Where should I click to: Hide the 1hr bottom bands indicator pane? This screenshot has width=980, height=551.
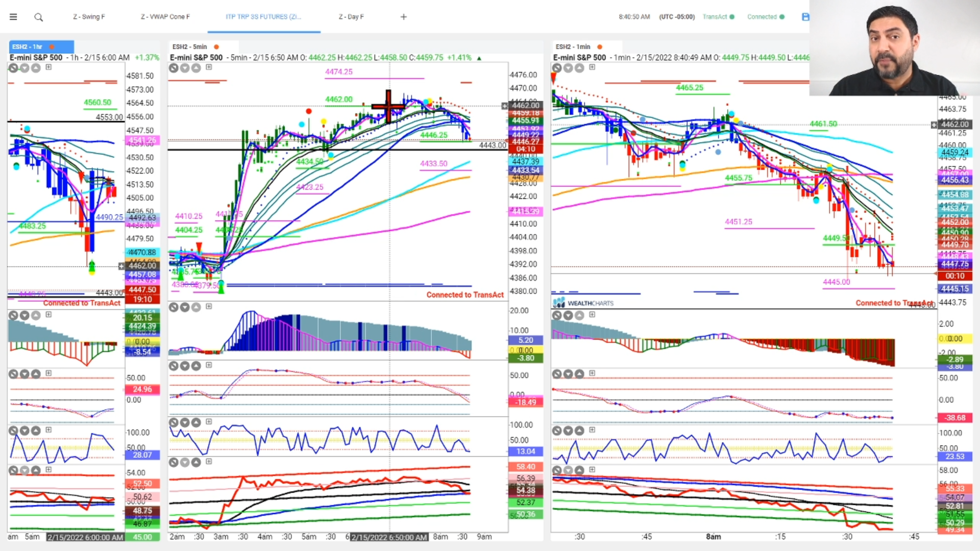pos(13,470)
